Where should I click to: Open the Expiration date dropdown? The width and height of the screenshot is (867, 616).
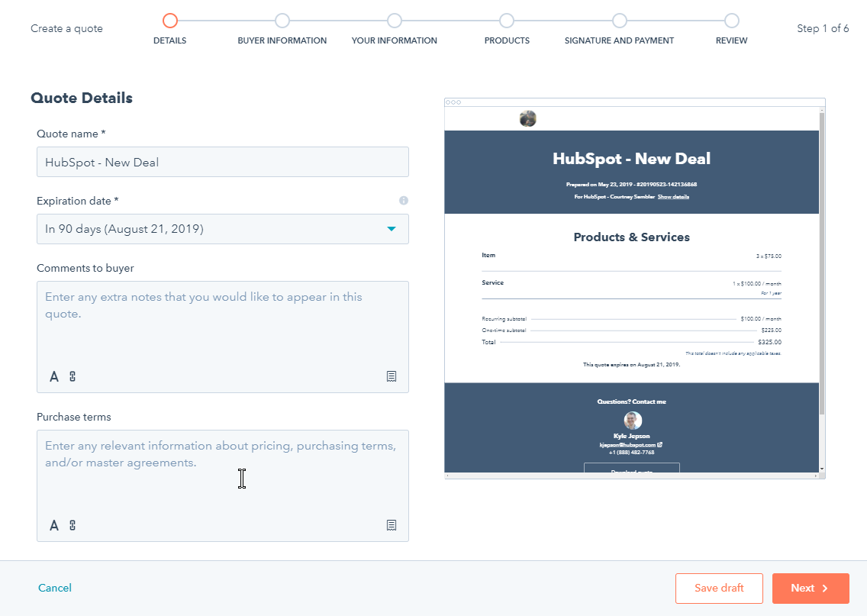pos(222,229)
